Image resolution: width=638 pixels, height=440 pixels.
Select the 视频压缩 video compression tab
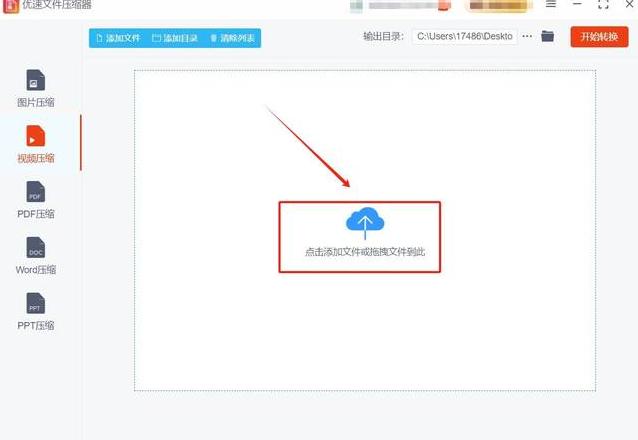coord(36,144)
